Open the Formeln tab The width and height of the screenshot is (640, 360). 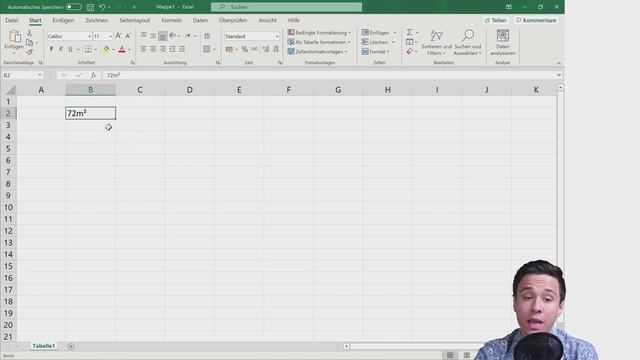(171, 20)
